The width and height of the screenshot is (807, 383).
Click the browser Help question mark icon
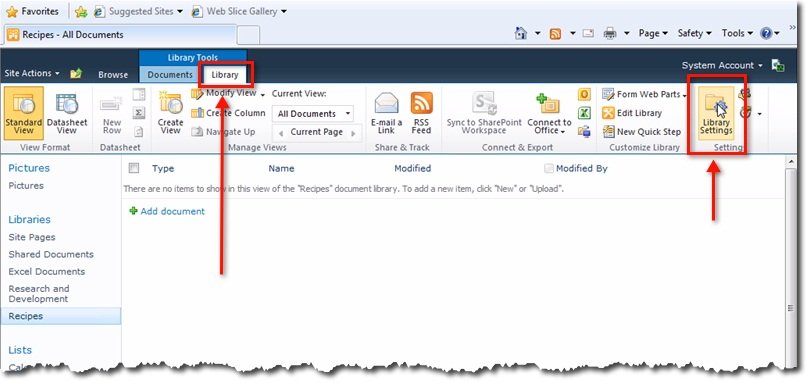[x=766, y=33]
